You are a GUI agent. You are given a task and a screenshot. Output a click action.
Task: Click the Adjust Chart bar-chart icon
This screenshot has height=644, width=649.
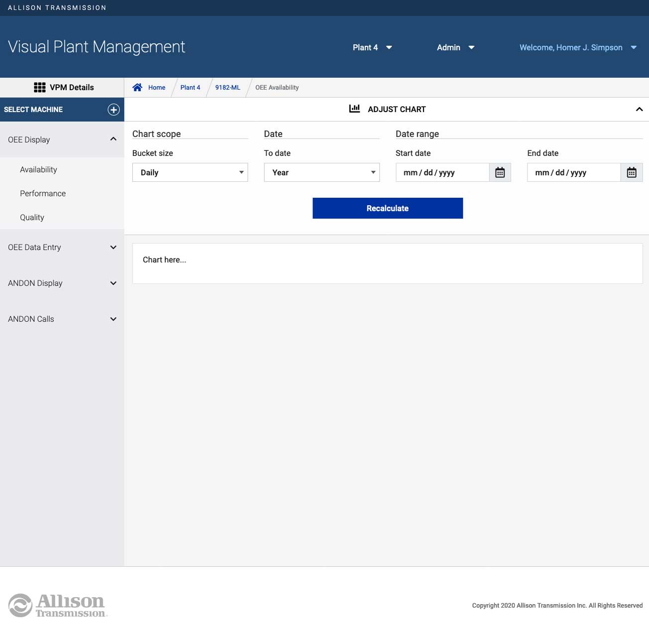(354, 109)
